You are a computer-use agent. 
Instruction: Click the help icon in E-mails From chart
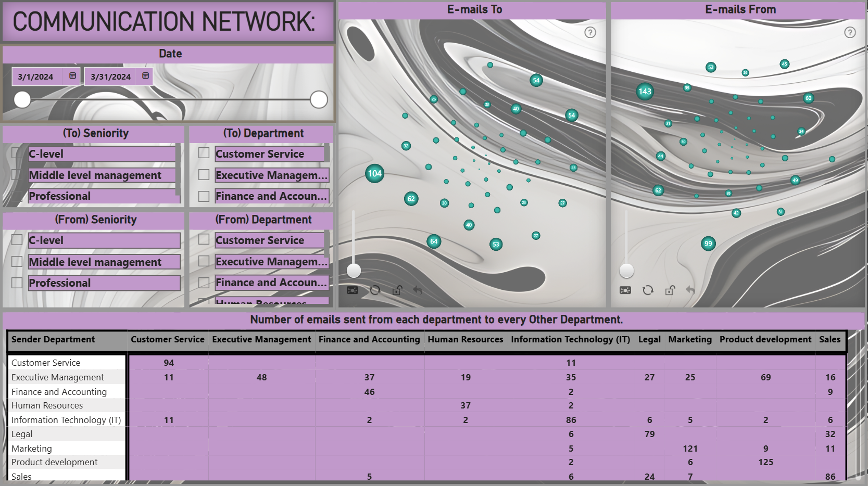tap(850, 32)
